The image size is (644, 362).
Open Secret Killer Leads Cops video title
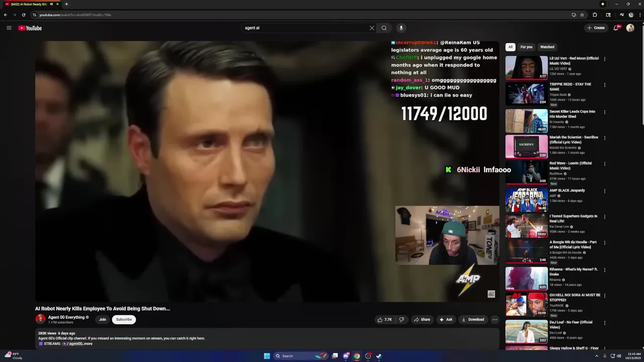tap(573, 114)
